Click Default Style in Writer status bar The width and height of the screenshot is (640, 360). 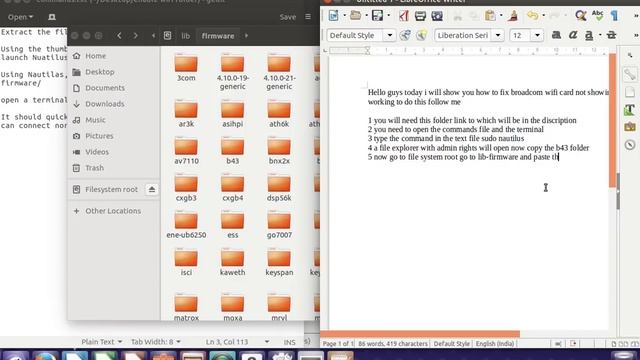click(x=451, y=344)
